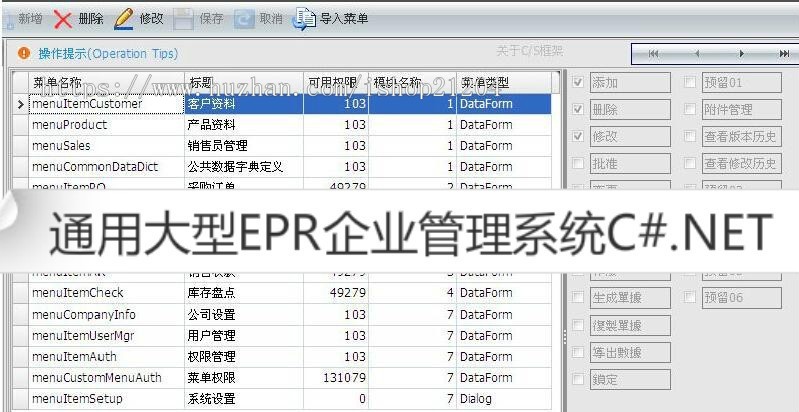Enable the 预留06 checkbox
The image size is (799, 412).
(x=689, y=297)
